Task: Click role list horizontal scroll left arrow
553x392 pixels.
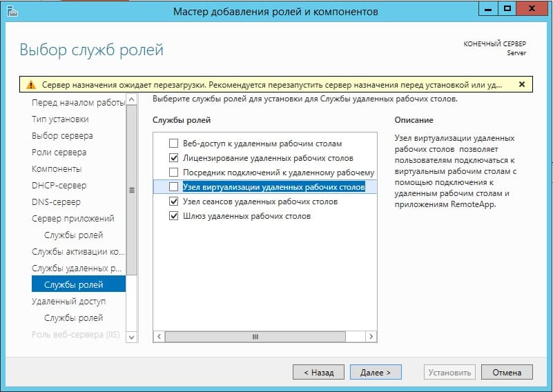Action: pyautogui.click(x=159, y=336)
